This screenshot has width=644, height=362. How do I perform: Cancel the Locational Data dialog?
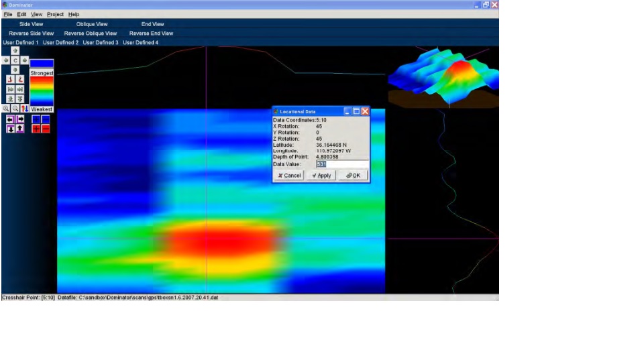pyautogui.click(x=289, y=176)
